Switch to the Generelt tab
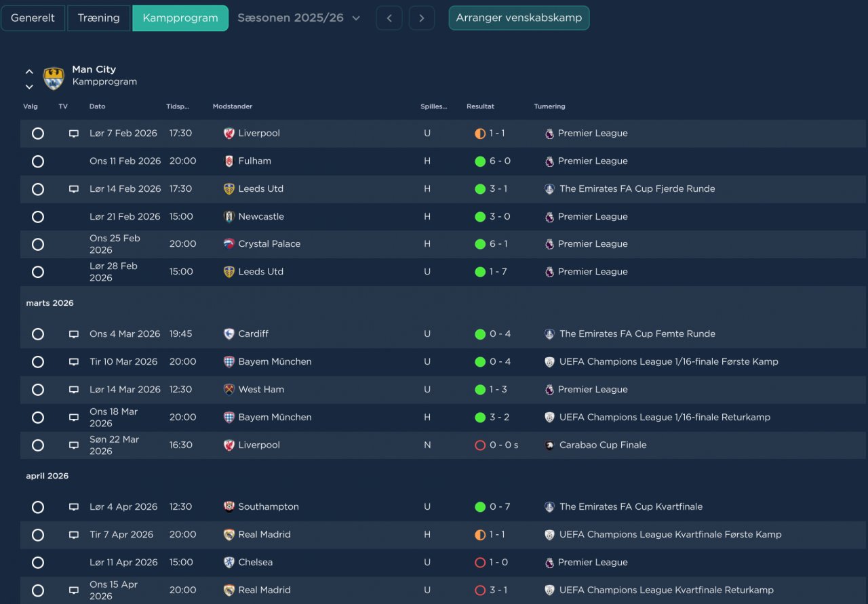Screen dimensions: 868x604 [x=33, y=18]
